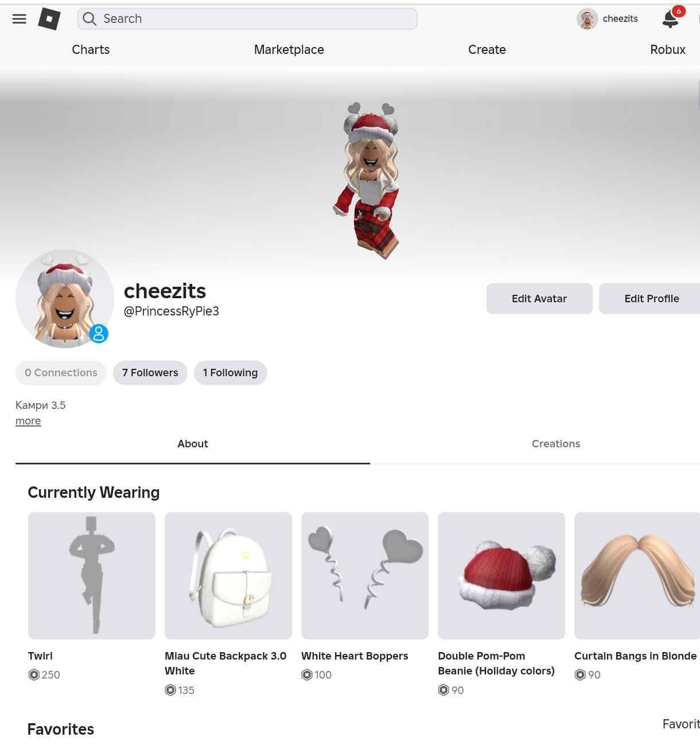700x745 pixels.
Task: Click the search magnifier icon
Action: (90, 19)
